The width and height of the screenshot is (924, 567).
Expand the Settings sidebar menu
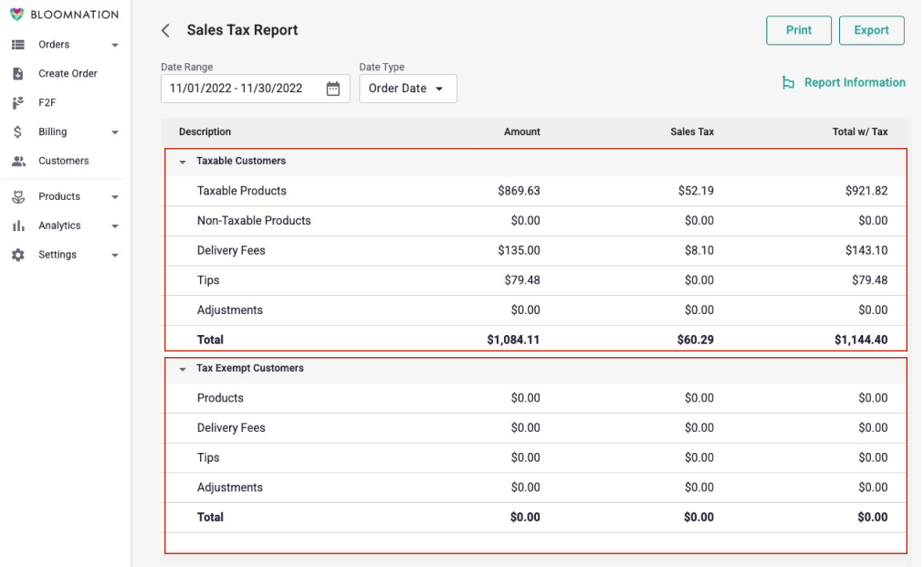tap(114, 255)
